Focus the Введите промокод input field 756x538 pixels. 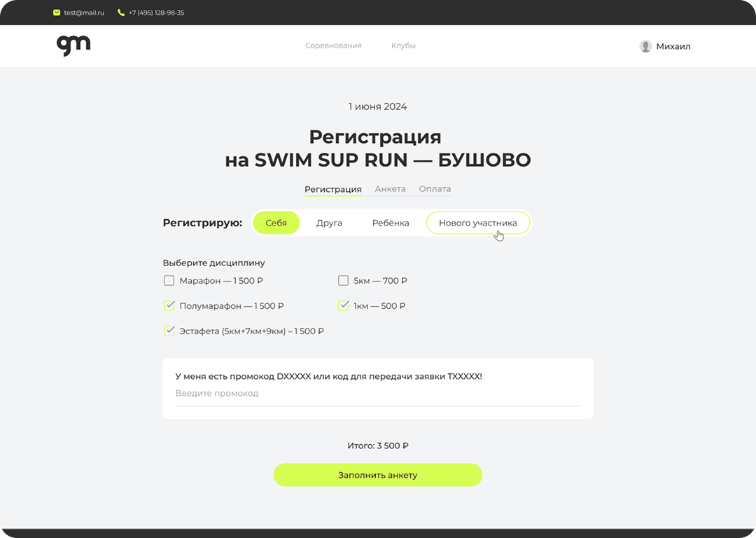(377, 394)
